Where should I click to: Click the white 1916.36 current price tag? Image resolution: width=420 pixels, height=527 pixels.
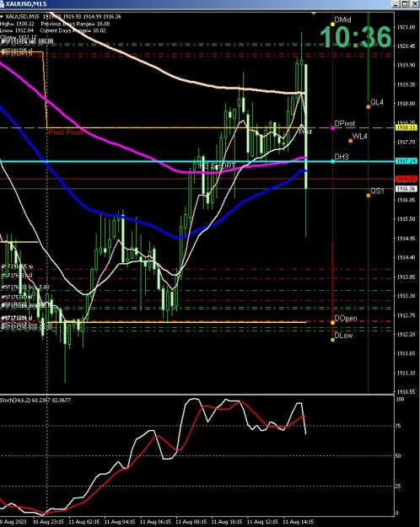pos(407,189)
